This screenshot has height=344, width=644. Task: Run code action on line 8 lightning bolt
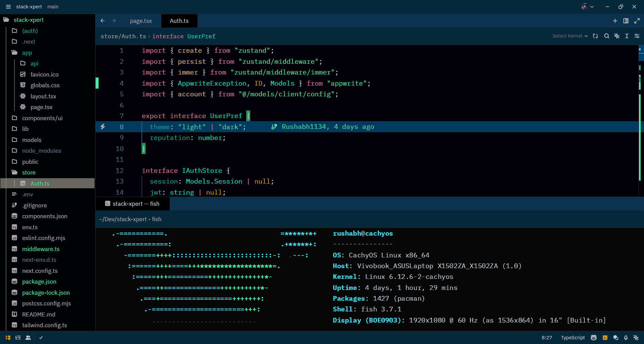click(103, 127)
